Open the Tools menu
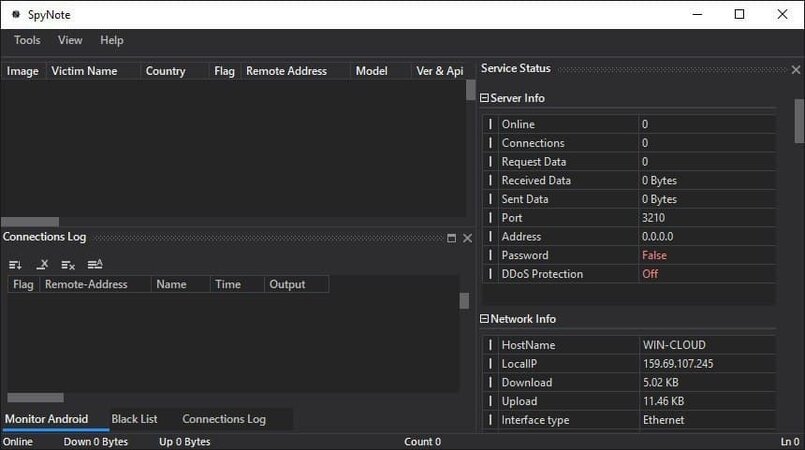 (x=27, y=40)
